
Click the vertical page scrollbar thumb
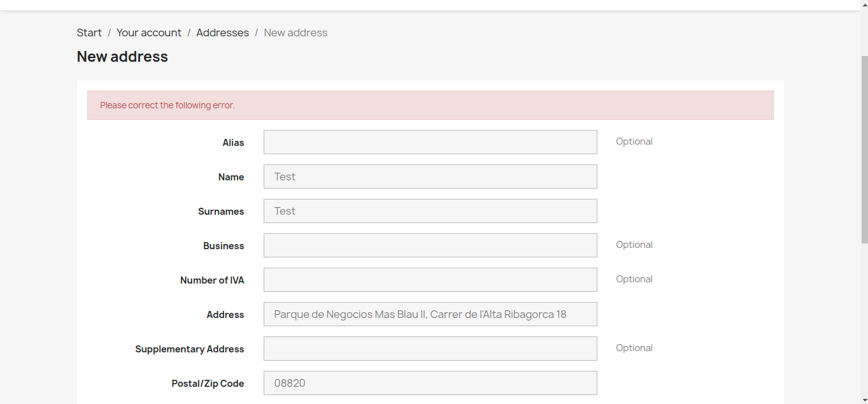864,150
